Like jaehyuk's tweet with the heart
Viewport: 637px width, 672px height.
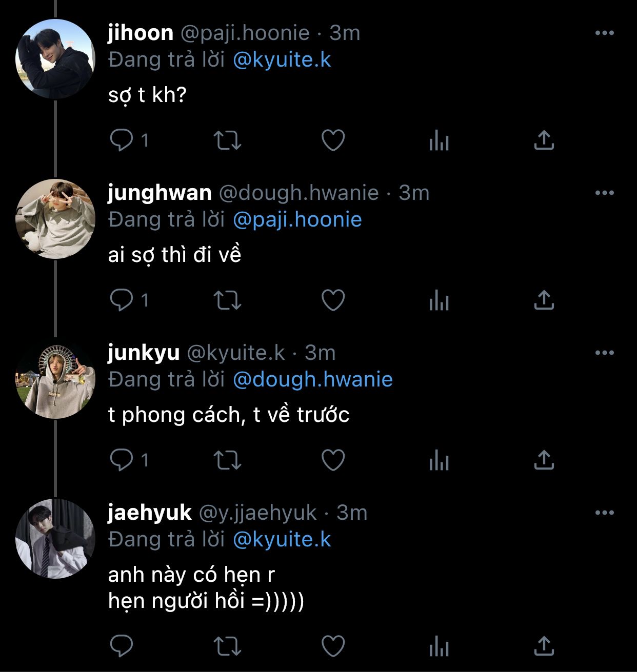pyautogui.click(x=333, y=646)
